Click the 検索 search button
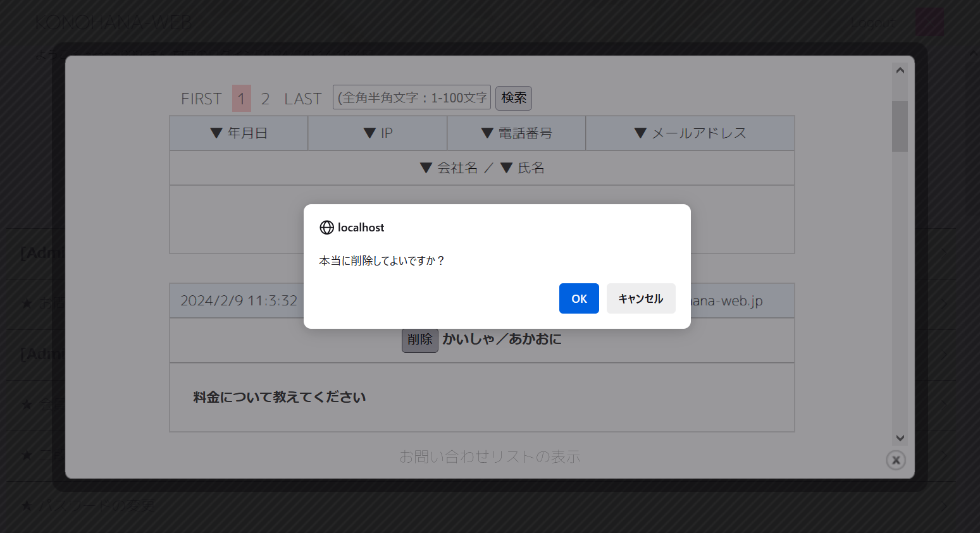The width and height of the screenshot is (980, 533). 513,98
